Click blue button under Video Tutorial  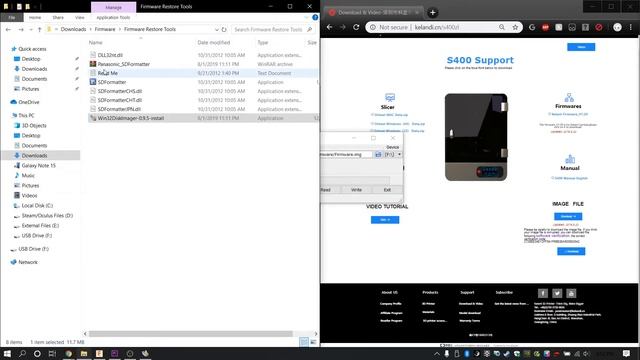click(385, 220)
